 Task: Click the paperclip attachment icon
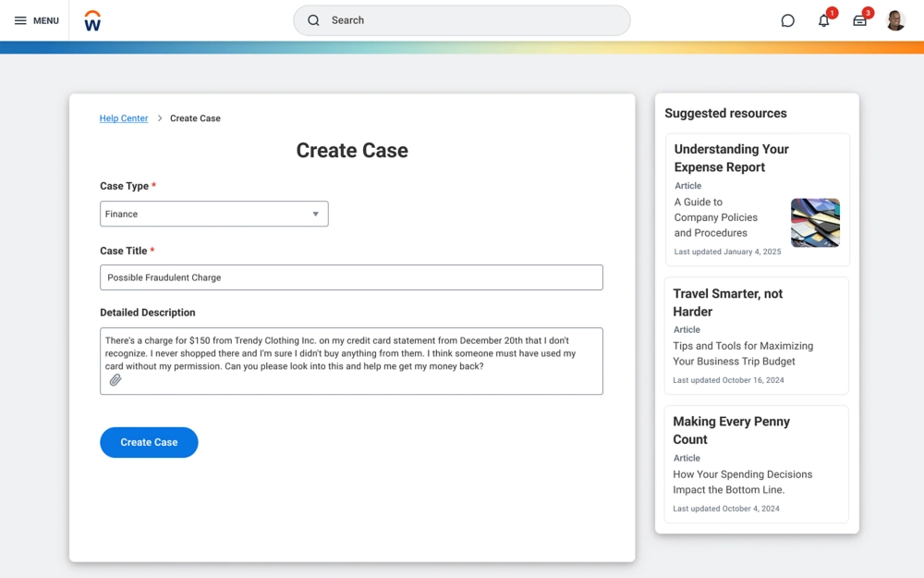[x=115, y=380]
